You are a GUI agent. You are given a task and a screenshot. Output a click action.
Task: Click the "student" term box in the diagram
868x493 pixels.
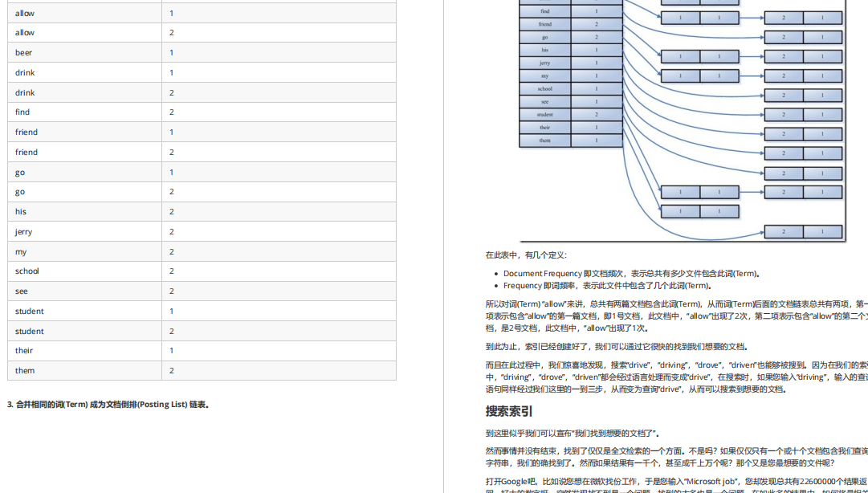pos(544,115)
